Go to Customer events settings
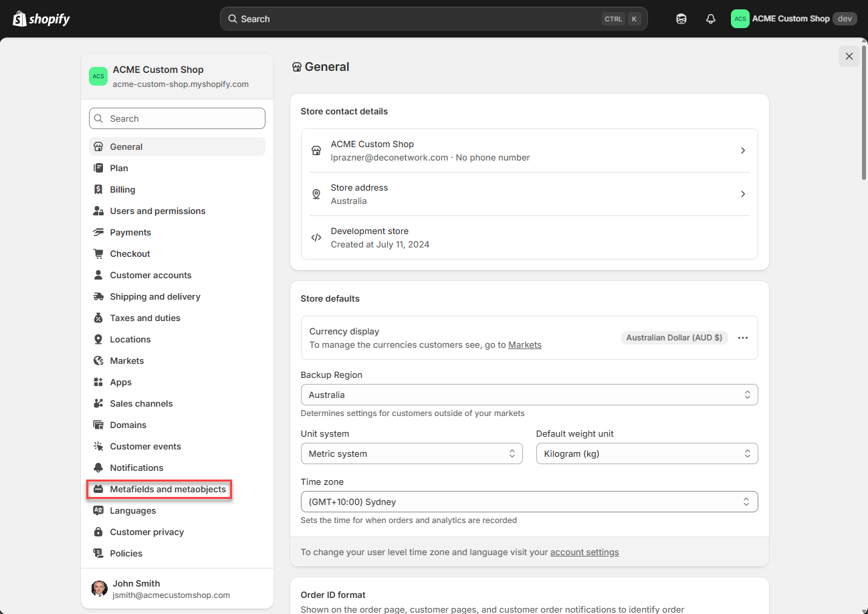Image resolution: width=868 pixels, height=614 pixels. coord(177,446)
